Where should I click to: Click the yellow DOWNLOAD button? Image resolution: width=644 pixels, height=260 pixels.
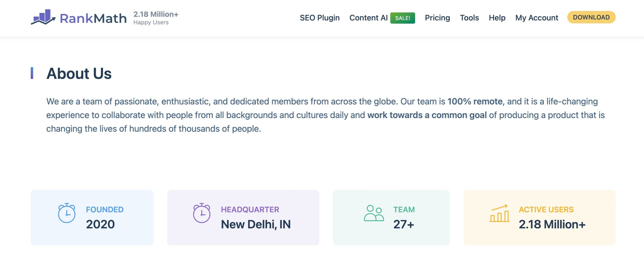tap(591, 17)
